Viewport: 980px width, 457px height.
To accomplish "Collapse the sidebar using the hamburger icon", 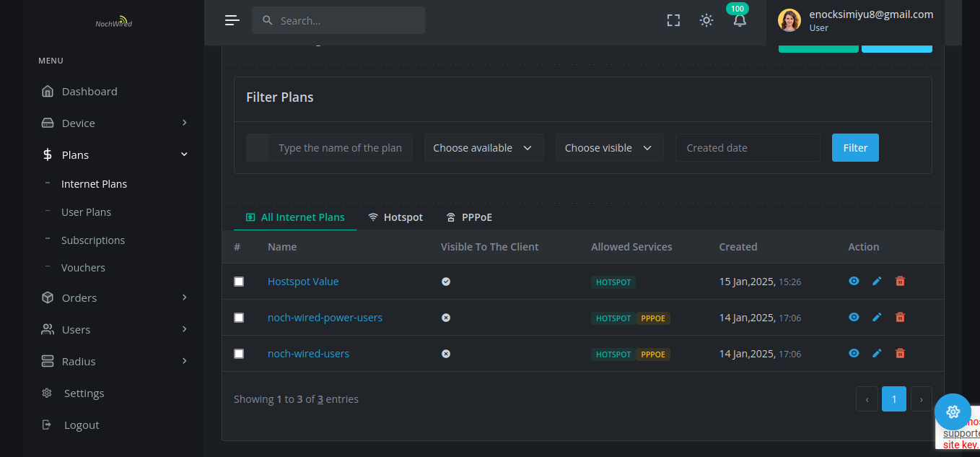I will click(x=232, y=19).
